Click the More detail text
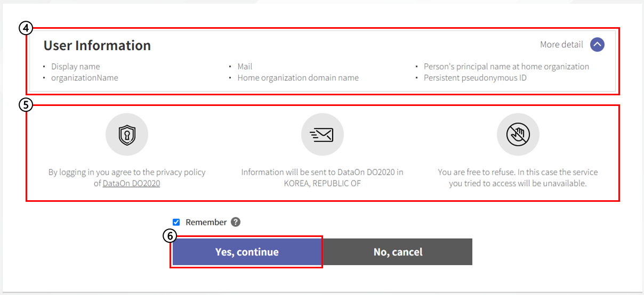 pos(561,45)
